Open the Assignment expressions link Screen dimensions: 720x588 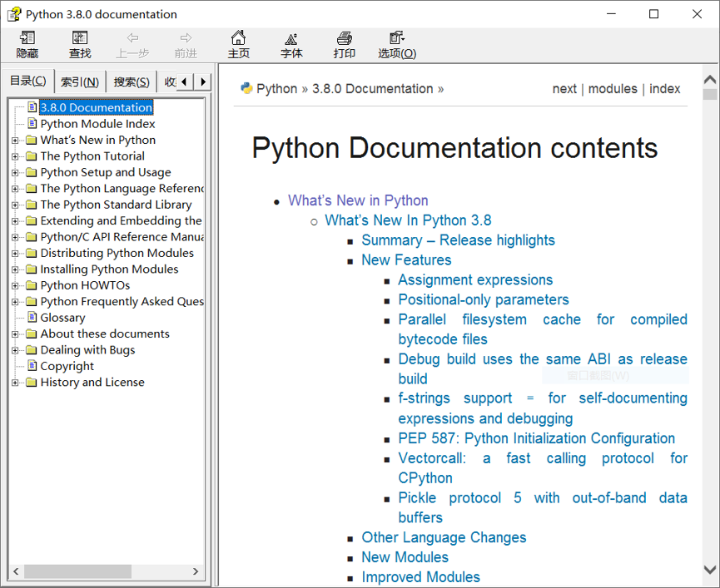pyautogui.click(x=475, y=279)
